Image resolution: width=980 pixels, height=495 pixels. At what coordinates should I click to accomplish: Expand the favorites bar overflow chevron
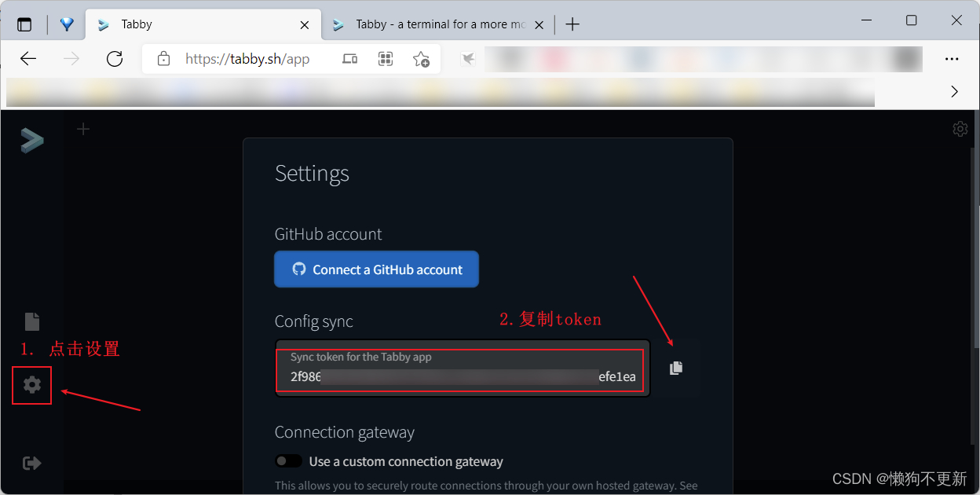pos(954,92)
